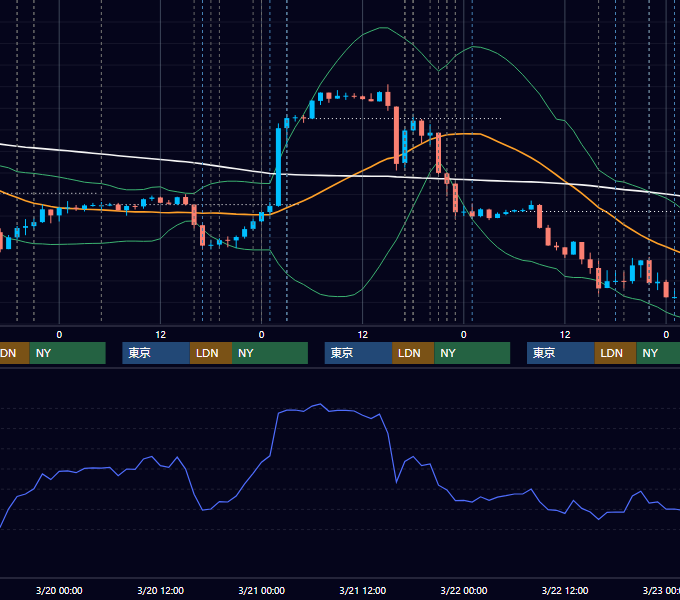Click the tall blue candle after 3/21 00:00

point(278,166)
